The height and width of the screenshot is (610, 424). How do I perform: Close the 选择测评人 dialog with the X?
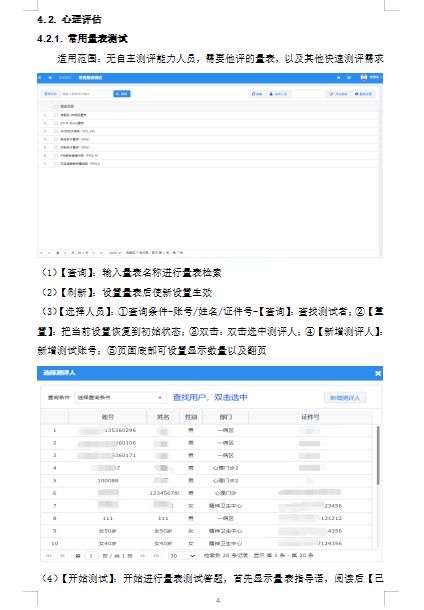click(378, 373)
